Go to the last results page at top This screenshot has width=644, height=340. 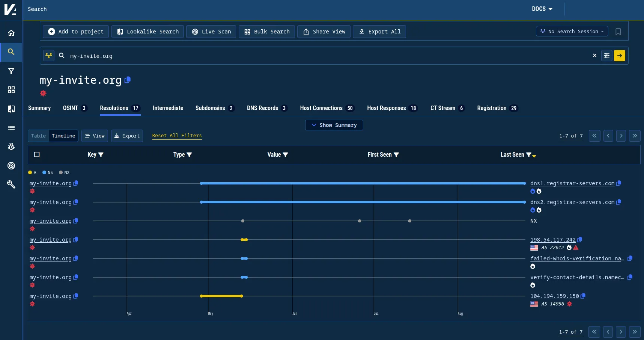635,136
